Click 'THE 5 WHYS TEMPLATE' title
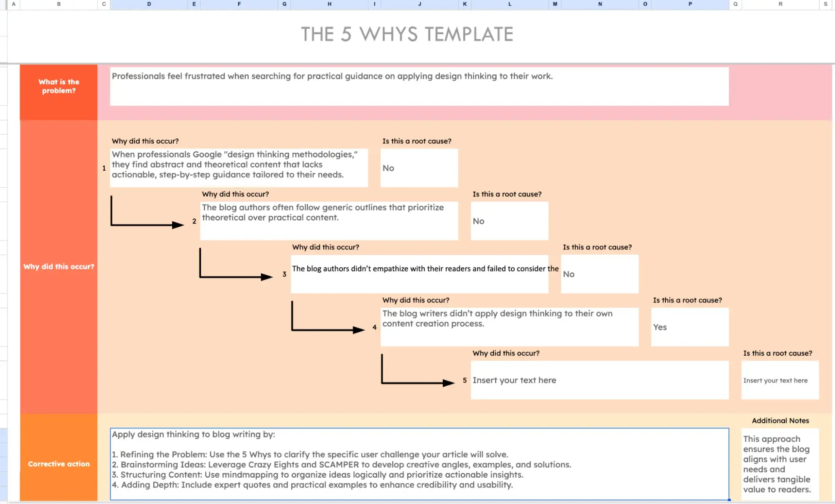This screenshot has width=835, height=504. (x=407, y=34)
